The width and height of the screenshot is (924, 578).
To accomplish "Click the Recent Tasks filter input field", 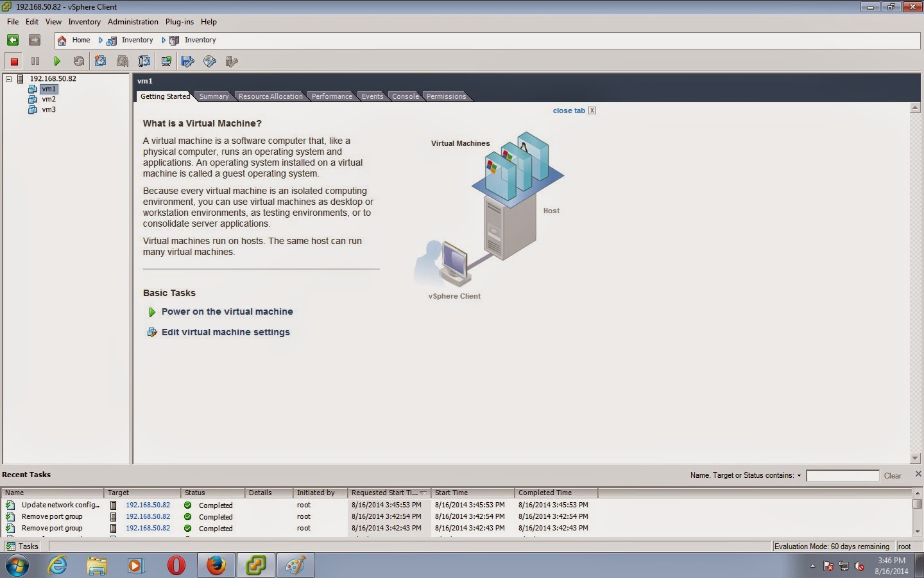I will point(843,476).
